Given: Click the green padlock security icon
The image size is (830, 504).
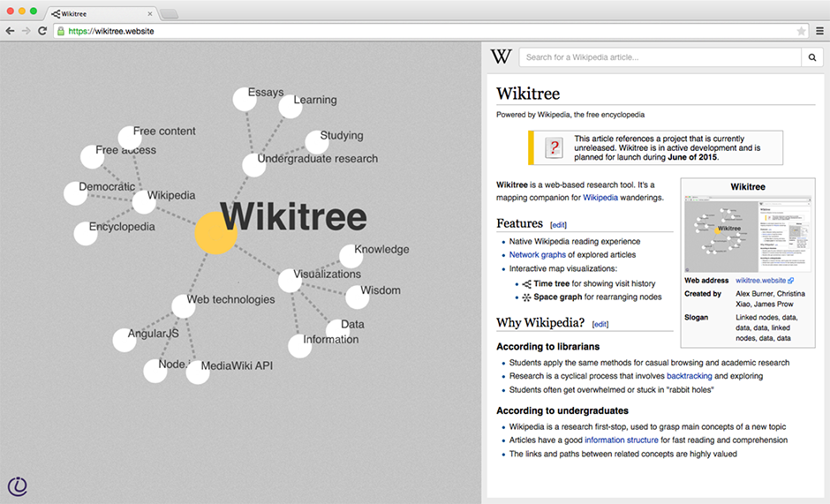Looking at the screenshot, I should tap(61, 31).
